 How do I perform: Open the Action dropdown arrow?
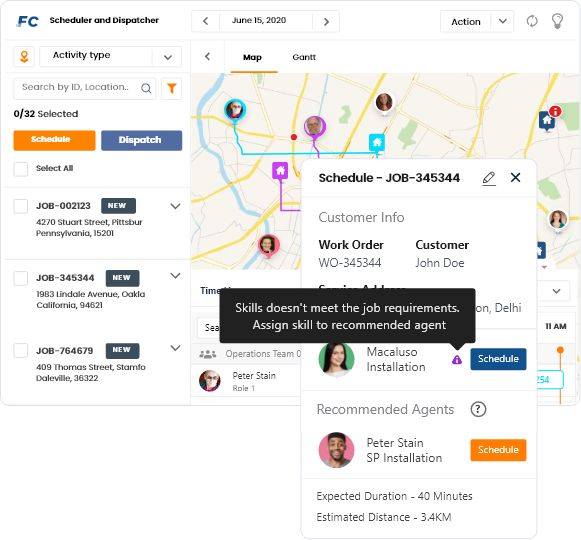[x=502, y=21]
